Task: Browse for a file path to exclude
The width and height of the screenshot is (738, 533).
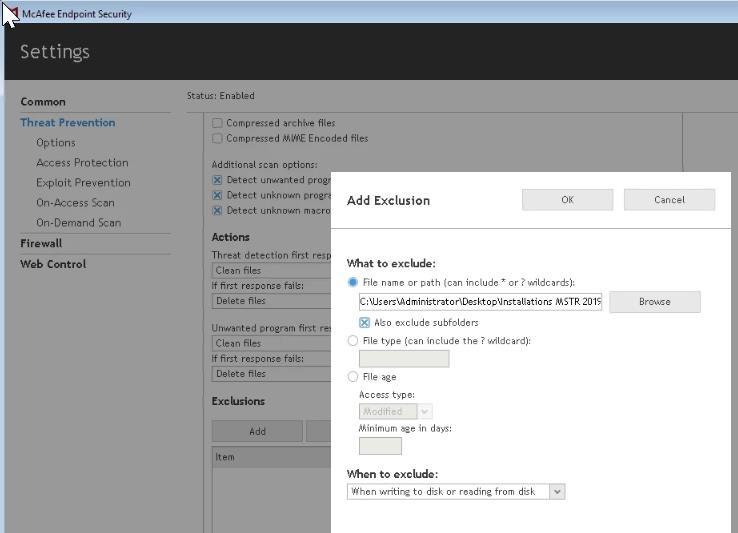Action: click(655, 302)
